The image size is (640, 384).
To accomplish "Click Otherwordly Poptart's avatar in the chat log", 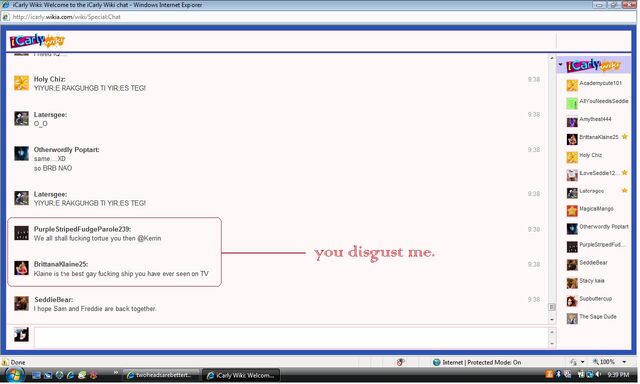I will [x=21, y=153].
